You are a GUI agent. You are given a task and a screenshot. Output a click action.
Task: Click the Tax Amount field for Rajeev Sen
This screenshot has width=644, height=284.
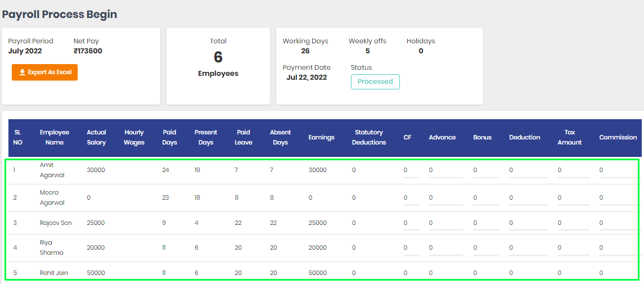pyautogui.click(x=573, y=224)
